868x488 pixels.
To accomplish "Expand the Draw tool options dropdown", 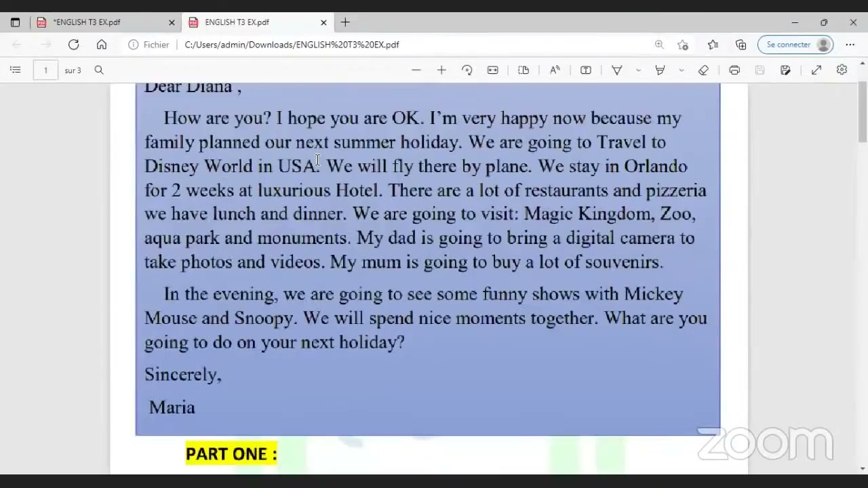I will 638,70.
